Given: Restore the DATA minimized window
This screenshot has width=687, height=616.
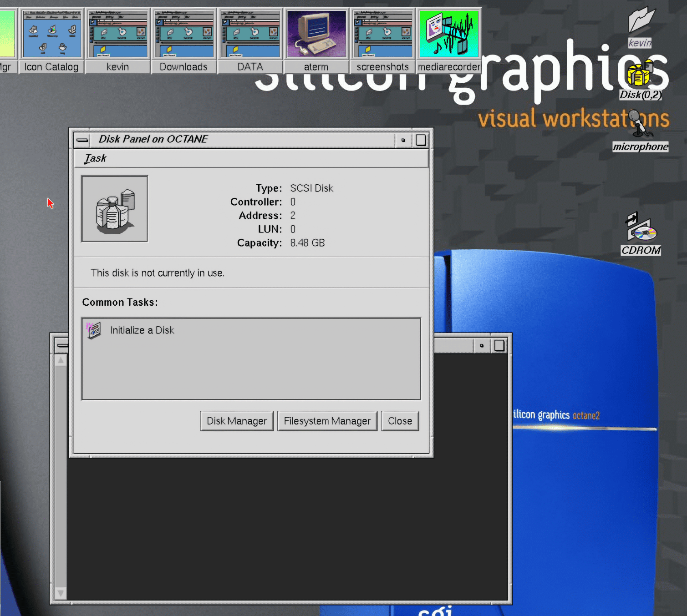Looking at the screenshot, I should tap(250, 40).
